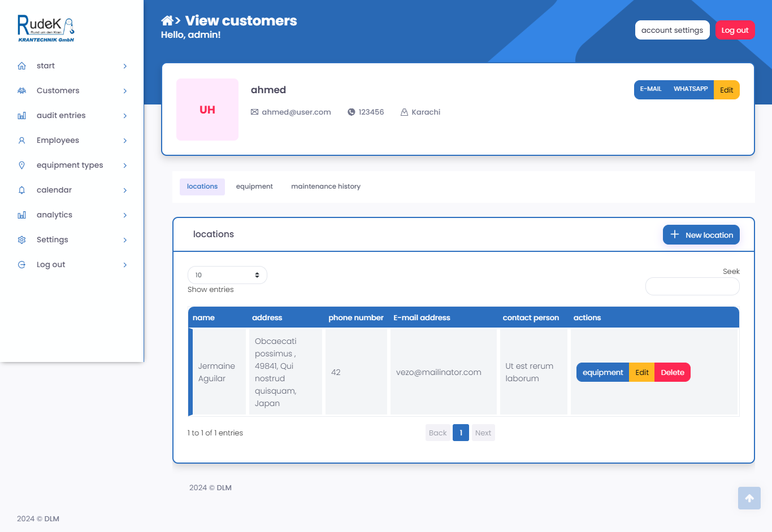Select the locations tab
Image resolution: width=772 pixels, height=532 pixels.
(x=202, y=186)
